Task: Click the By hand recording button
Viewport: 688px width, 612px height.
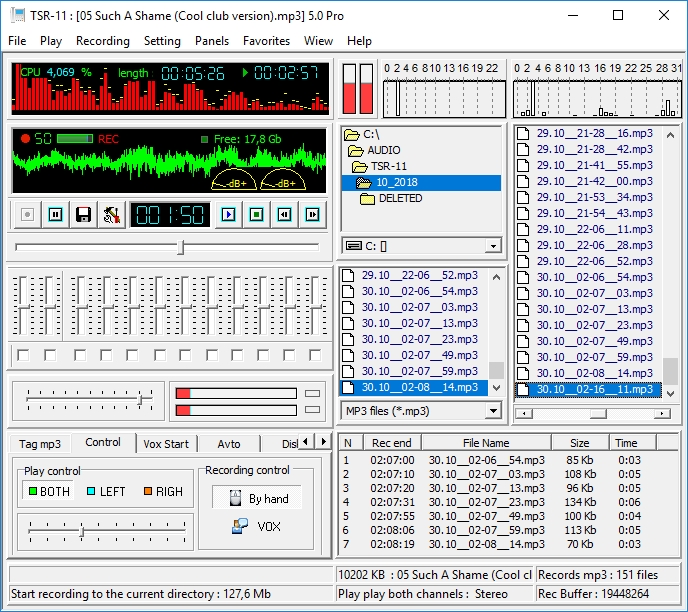Action: (x=257, y=498)
